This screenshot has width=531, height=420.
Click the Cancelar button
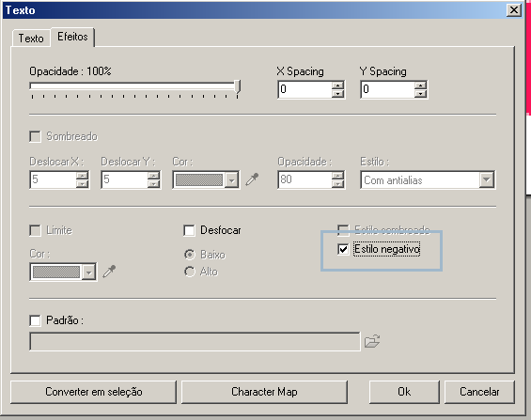[479, 392]
